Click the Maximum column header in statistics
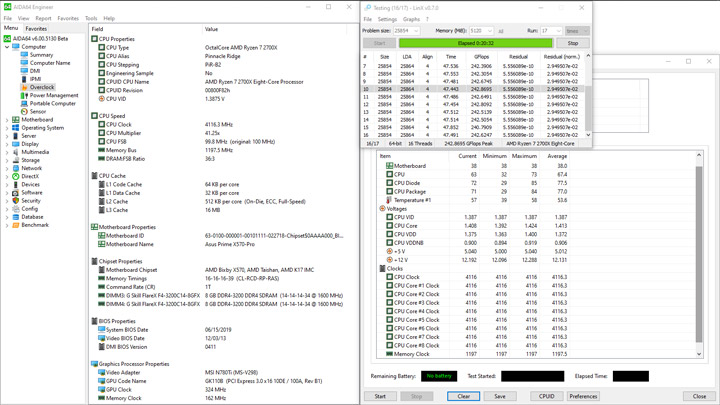720x405 pixels. (524, 156)
